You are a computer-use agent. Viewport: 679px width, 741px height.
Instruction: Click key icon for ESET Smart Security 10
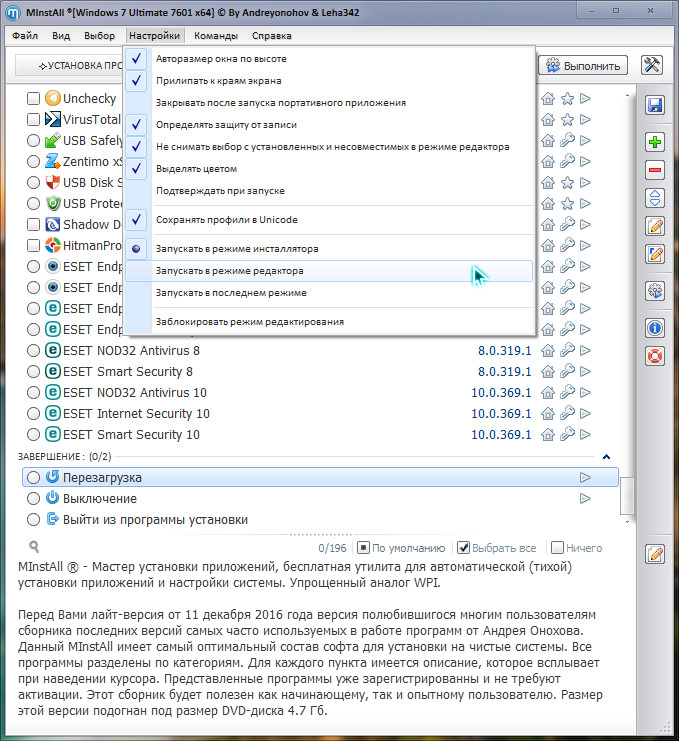567,434
